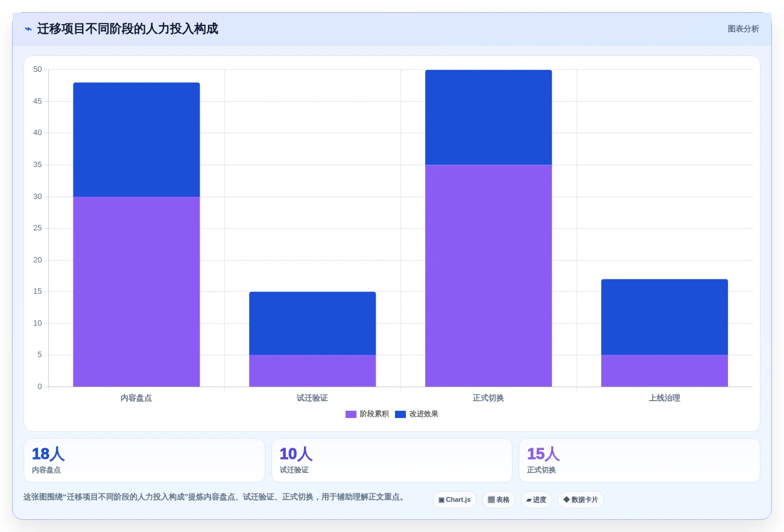This screenshot has height=532, width=784.
Task: Select the 进度 tag chip
Action: click(536, 499)
